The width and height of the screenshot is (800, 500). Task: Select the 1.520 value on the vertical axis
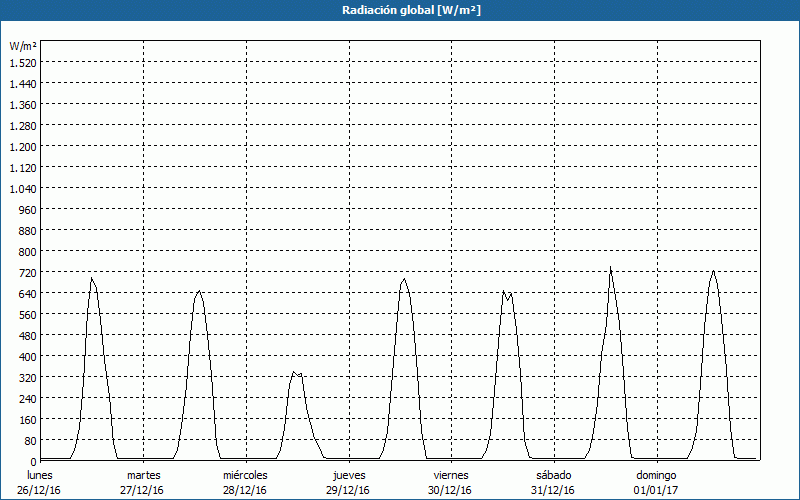[23, 63]
